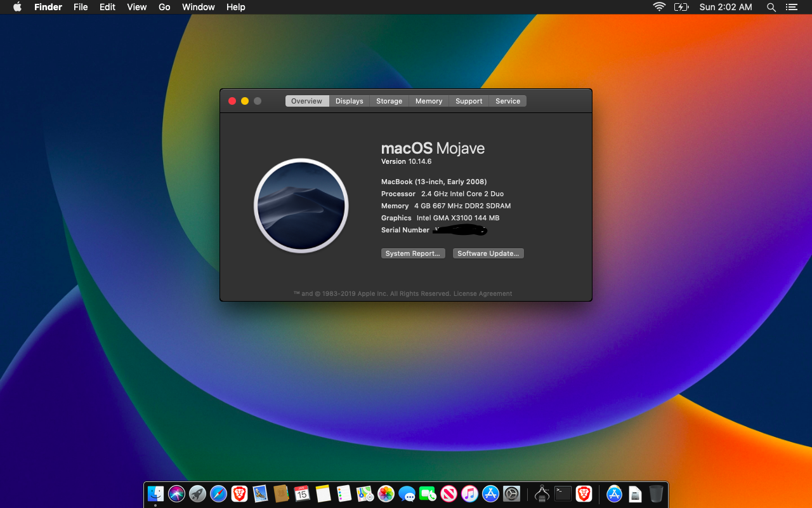Open Brave browser icon next to Safari
Image resolution: width=812 pixels, height=508 pixels.
coord(239,493)
